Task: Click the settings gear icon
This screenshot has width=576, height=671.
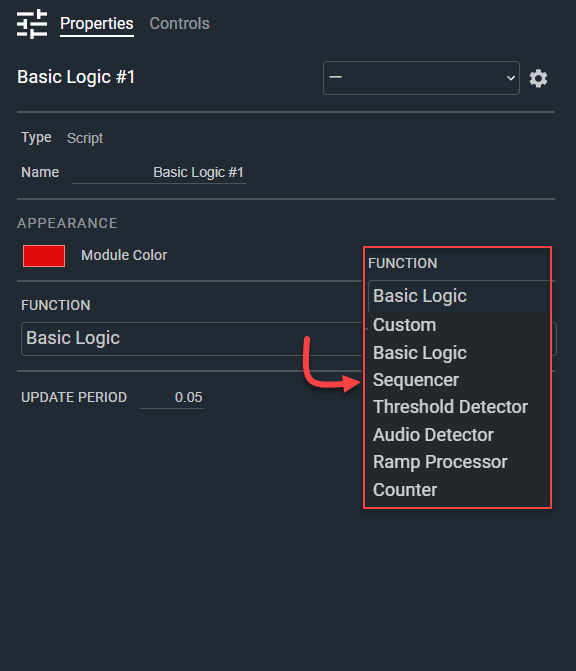Action: pyautogui.click(x=538, y=78)
